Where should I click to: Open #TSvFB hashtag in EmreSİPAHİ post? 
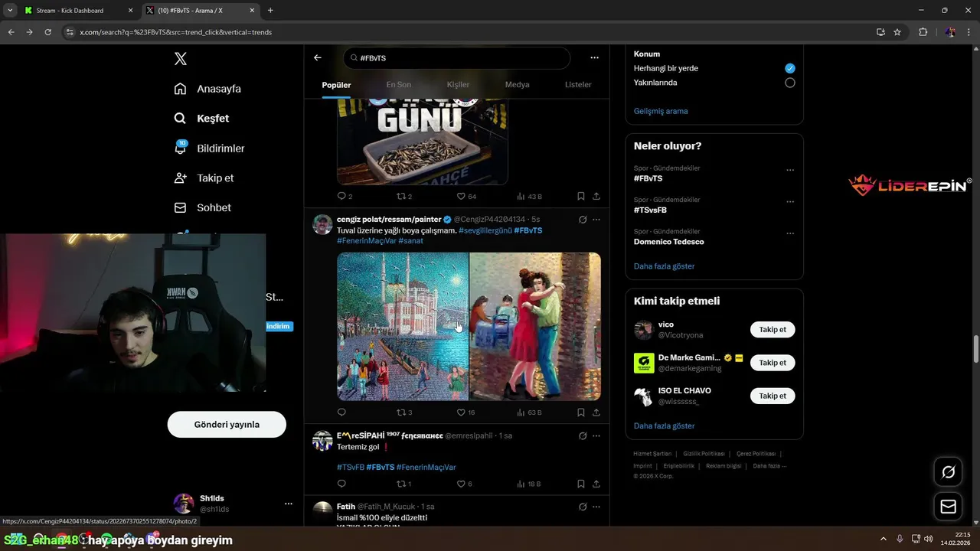coord(350,468)
